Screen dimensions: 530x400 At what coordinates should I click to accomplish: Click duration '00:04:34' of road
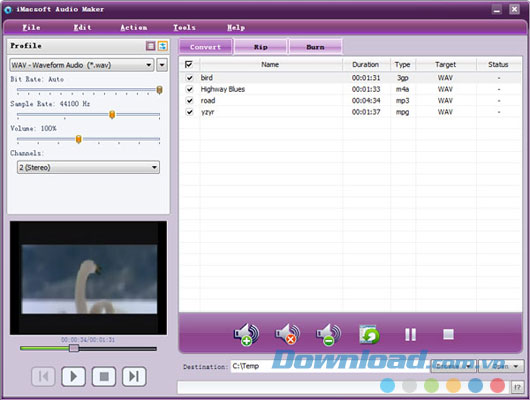coord(366,101)
